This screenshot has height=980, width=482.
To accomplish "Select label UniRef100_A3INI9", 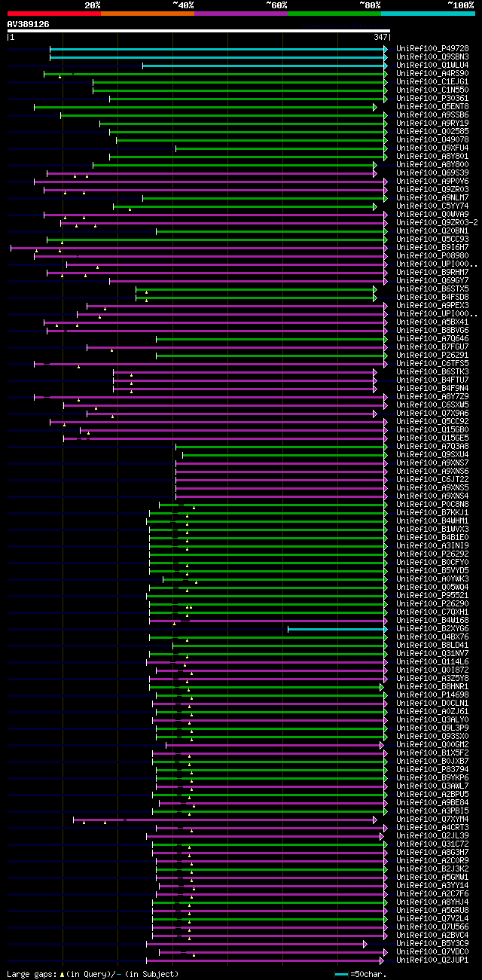I will click(432, 546).
